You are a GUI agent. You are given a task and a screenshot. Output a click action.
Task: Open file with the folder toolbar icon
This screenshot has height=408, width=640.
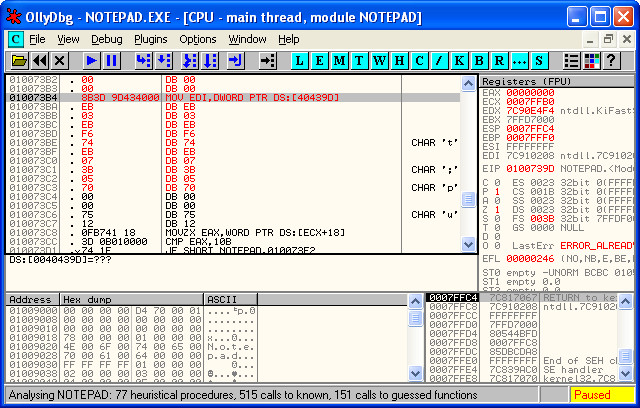pos(19,61)
